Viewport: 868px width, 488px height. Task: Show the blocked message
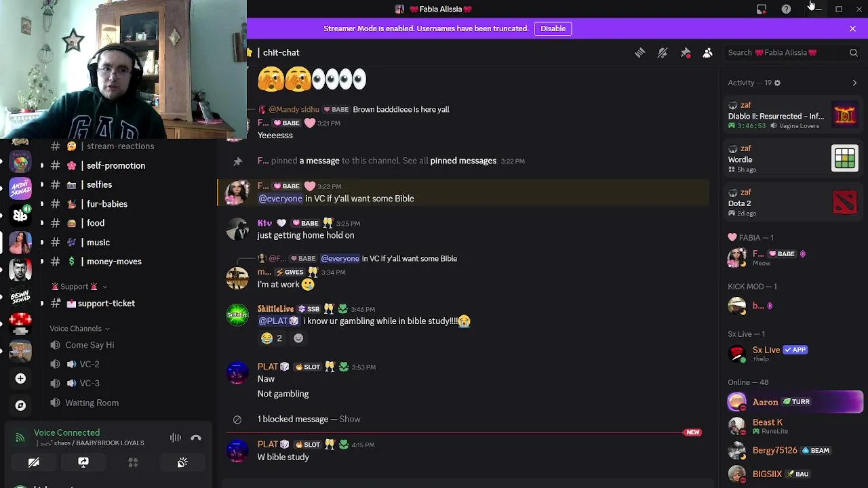349,420
